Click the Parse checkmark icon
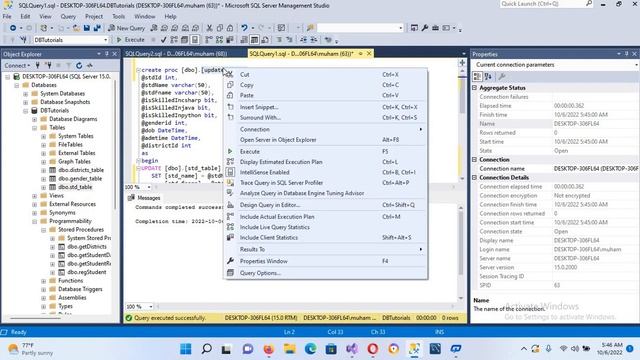The image size is (640, 360). tap(163, 40)
